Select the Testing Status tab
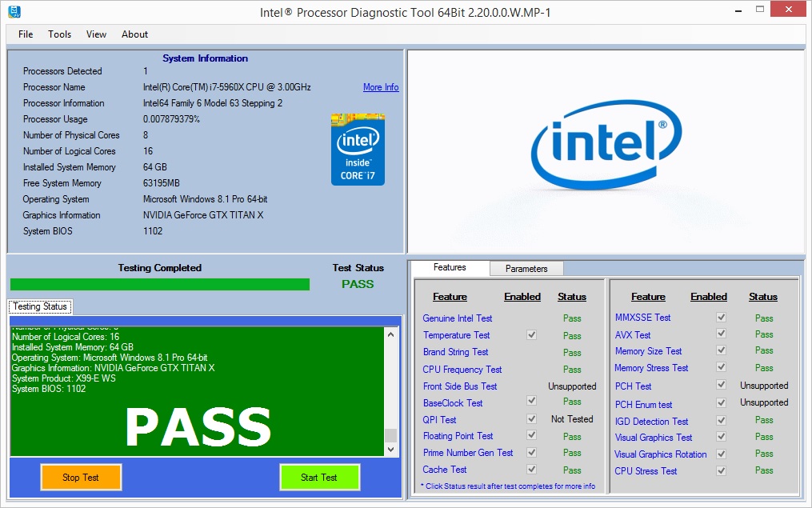812x508 pixels. (40, 306)
